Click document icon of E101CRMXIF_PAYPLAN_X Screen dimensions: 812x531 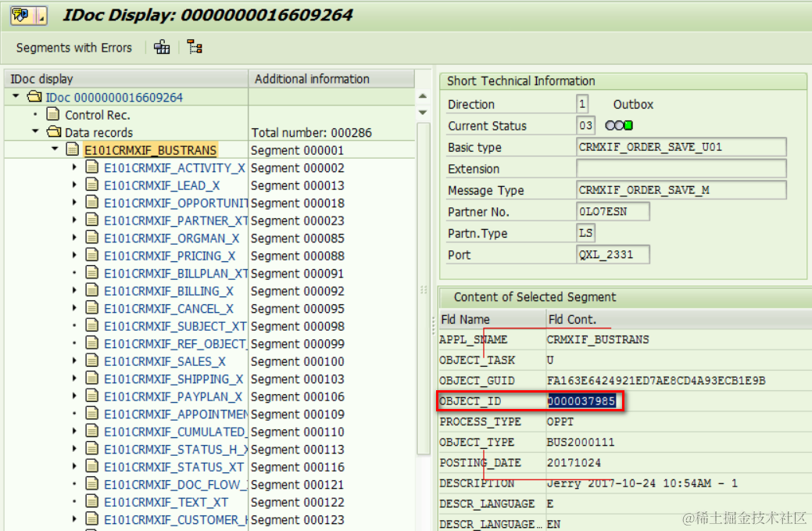click(92, 396)
